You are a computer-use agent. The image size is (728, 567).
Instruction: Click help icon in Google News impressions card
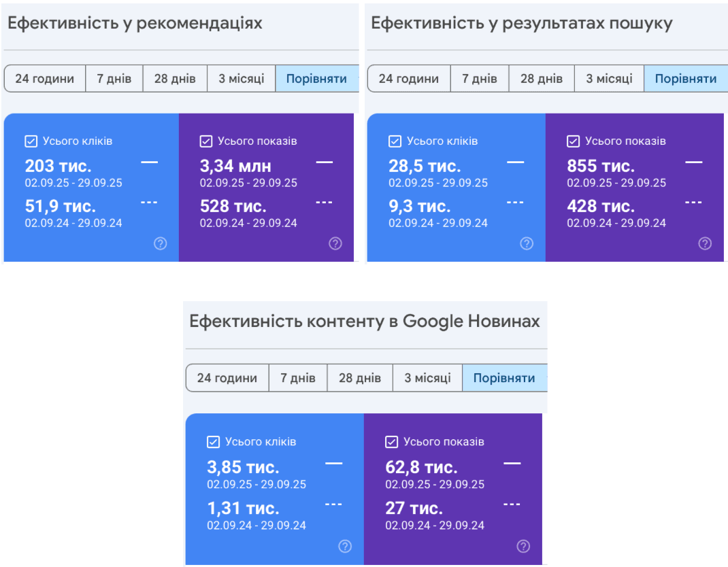[523, 546]
